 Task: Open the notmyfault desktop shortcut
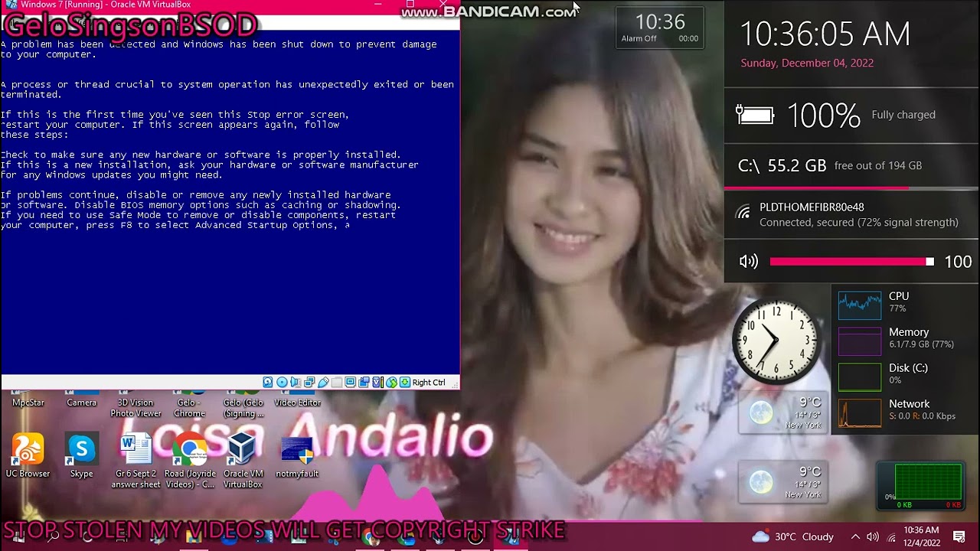297,457
